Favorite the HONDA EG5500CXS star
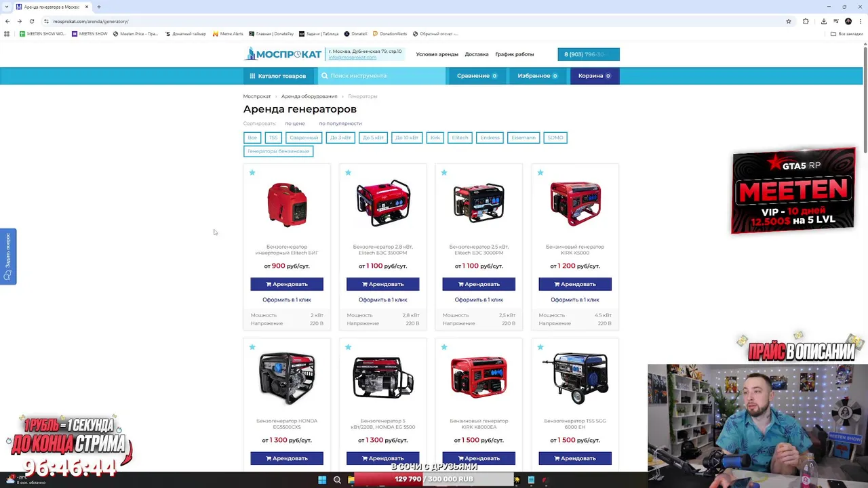Image resolution: width=868 pixels, height=488 pixels. (252, 347)
